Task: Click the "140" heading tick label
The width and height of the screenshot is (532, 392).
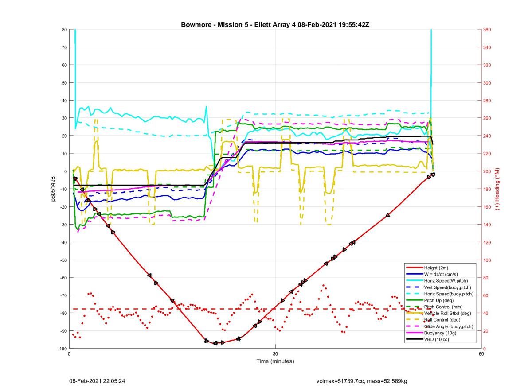Action: [x=487, y=225]
